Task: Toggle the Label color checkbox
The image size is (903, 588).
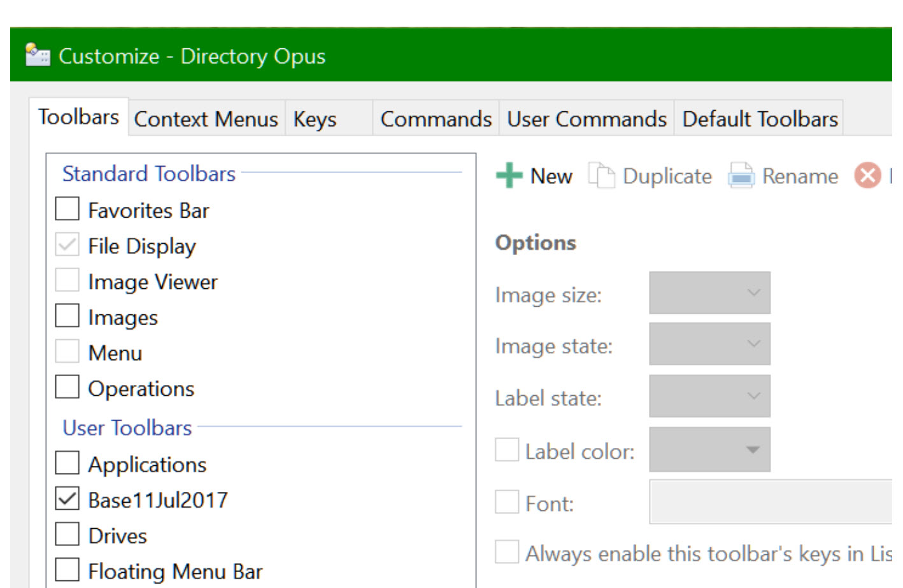Action: 507,450
